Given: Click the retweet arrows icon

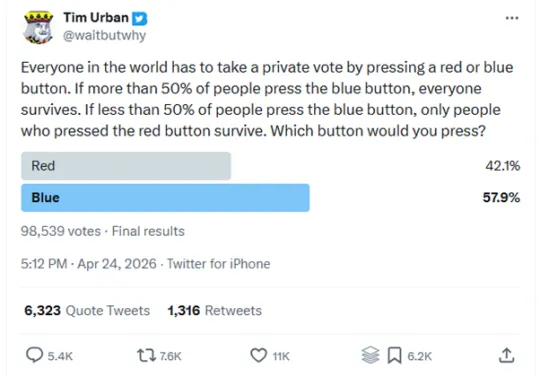Looking at the screenshot, I should 146,355.
